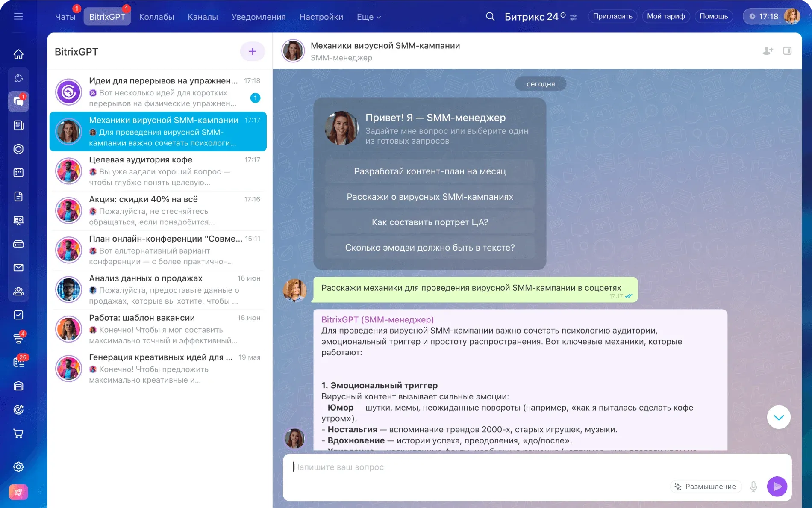Viewport: 812px width, 508px height.
Task: Add participant to the chat
Action: (768, 51)
